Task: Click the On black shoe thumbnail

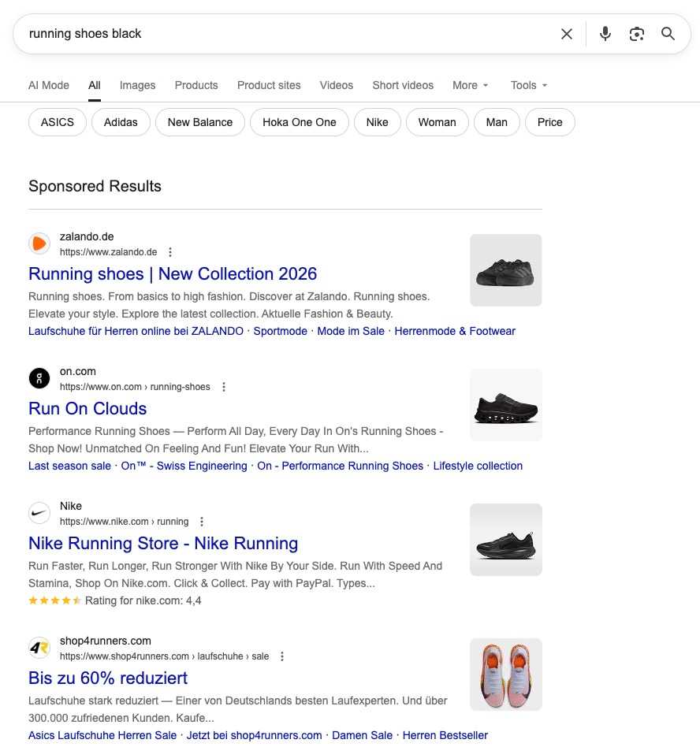Action: click(x=506, y=405)
